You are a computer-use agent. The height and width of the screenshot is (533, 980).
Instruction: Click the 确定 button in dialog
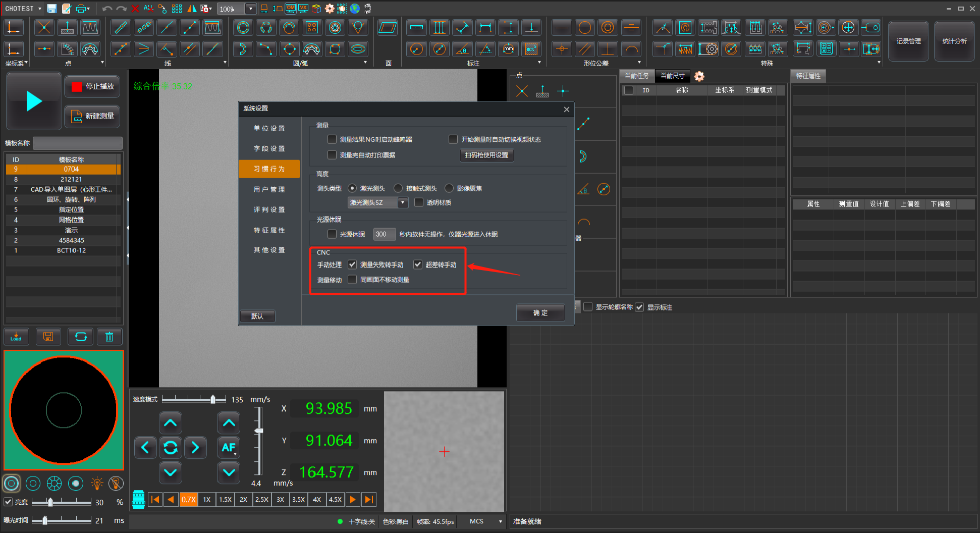[x=540, y=313]
